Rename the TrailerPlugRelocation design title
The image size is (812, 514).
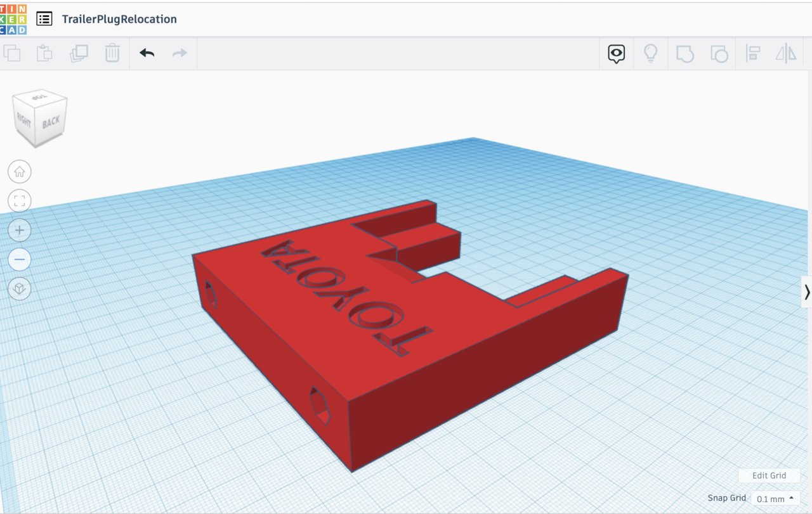(119, 19)
